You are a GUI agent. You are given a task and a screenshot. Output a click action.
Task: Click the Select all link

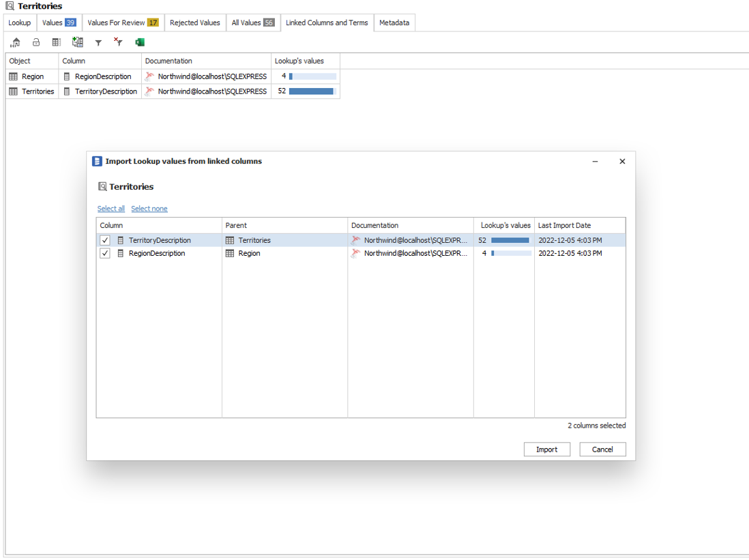tap(111, 209)
